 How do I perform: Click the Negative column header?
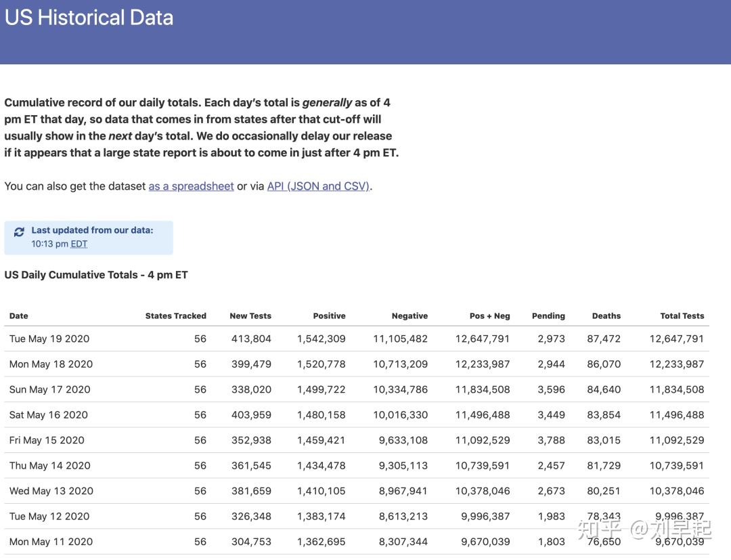(x=409, y=316)
